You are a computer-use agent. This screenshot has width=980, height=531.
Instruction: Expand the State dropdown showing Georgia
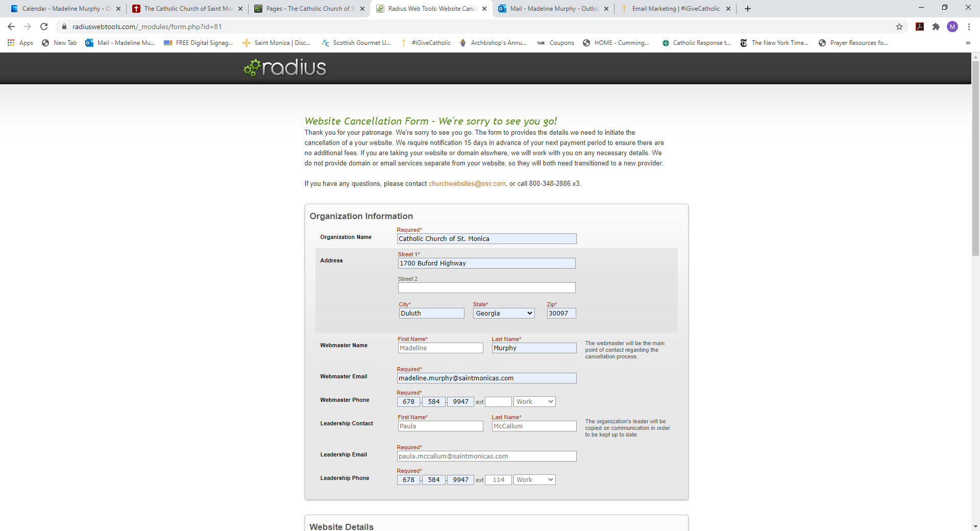pos(503,313)
